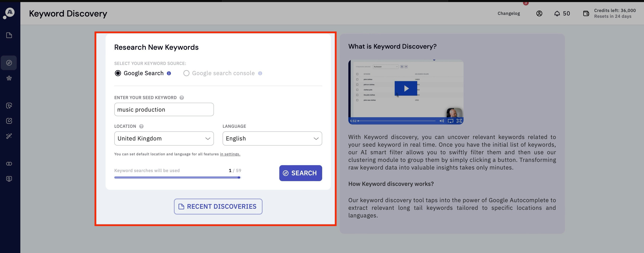Screen dimensions: 644x253
Task: Click the info icon beside Google Search
Action: [169, 74]
